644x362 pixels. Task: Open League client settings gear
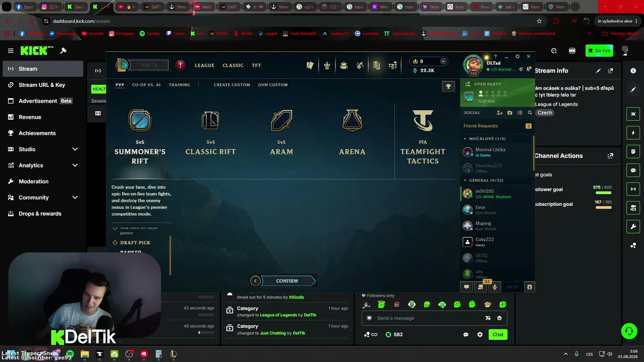(517, 56)
